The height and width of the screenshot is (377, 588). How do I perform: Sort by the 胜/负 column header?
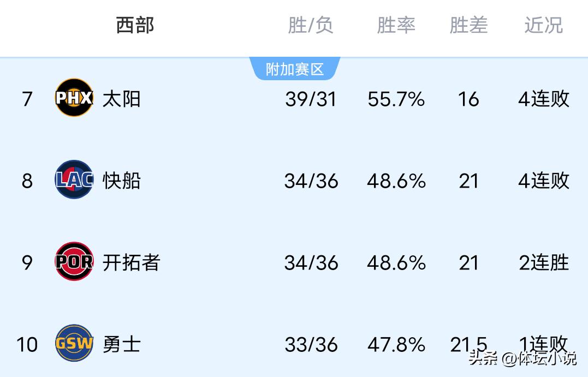[x=311, y=25]
